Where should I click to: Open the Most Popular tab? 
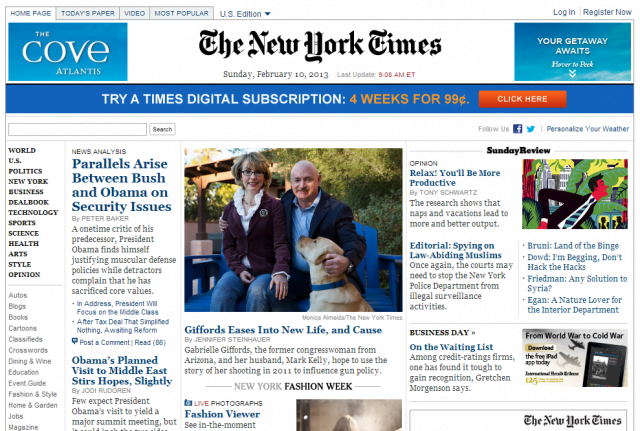pos(182,13)
